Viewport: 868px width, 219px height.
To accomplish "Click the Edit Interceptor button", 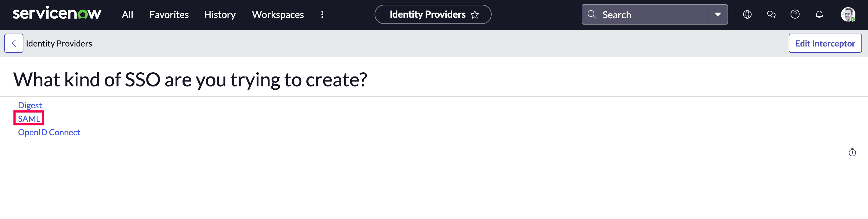I will tap(825, 43).
